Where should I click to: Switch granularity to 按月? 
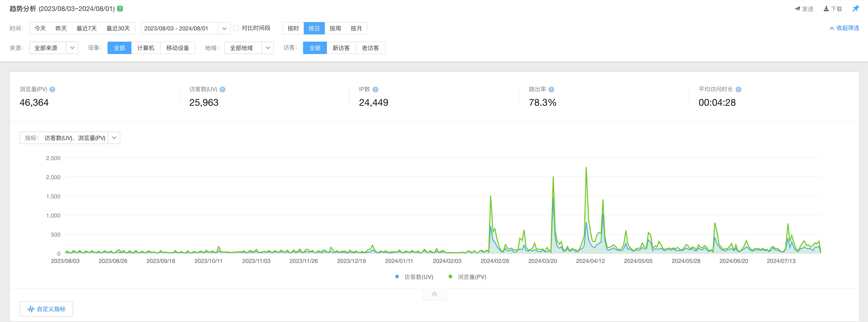tap(356, 28)
